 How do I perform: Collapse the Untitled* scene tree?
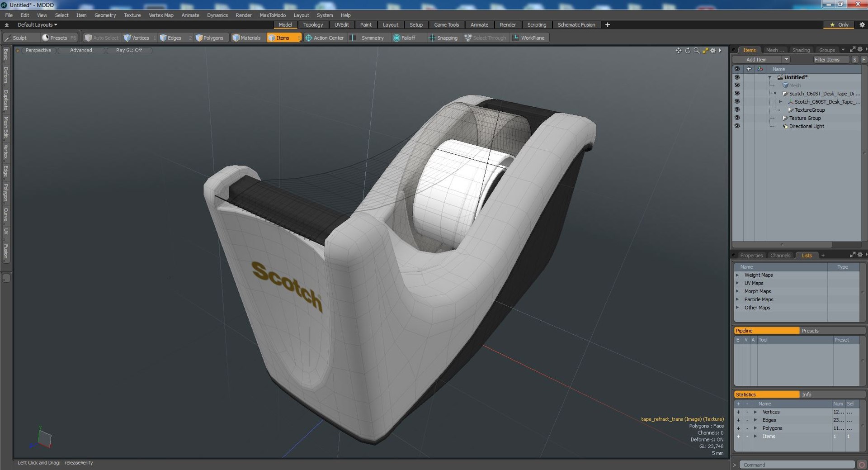pos(770,77)
